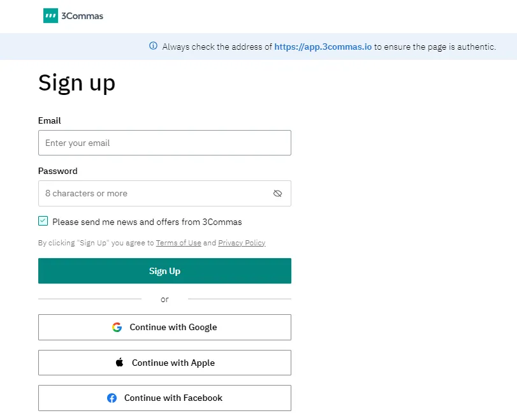Click the info circle icon in banner
Screen dimensions: 517x420
(154, 46)
